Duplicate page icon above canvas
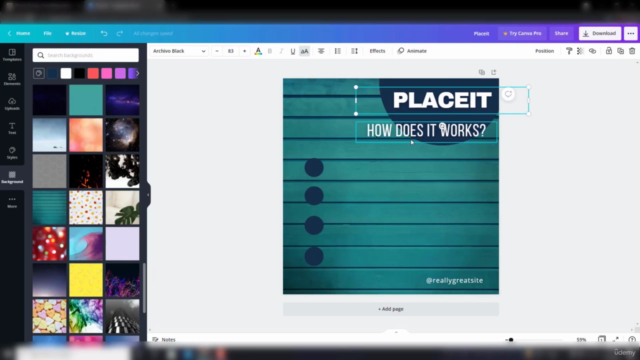640x360 pixels. click(482, 72)
